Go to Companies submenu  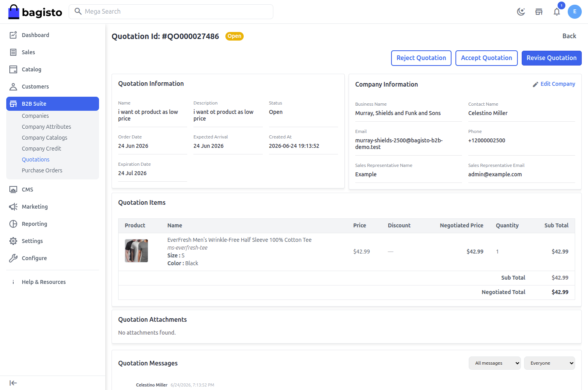coord(35,116)
